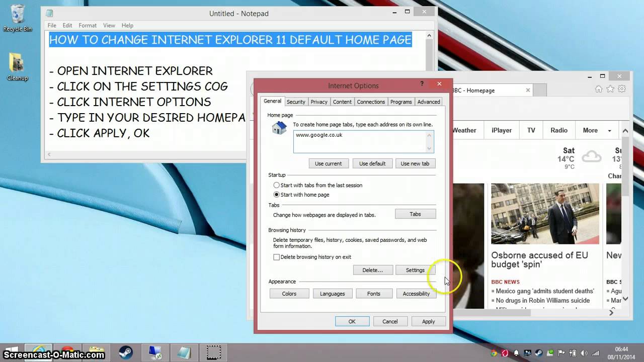Open Browsing history Settings button
The width and height of the screenshot is (644, 362).
click(415, 270)
